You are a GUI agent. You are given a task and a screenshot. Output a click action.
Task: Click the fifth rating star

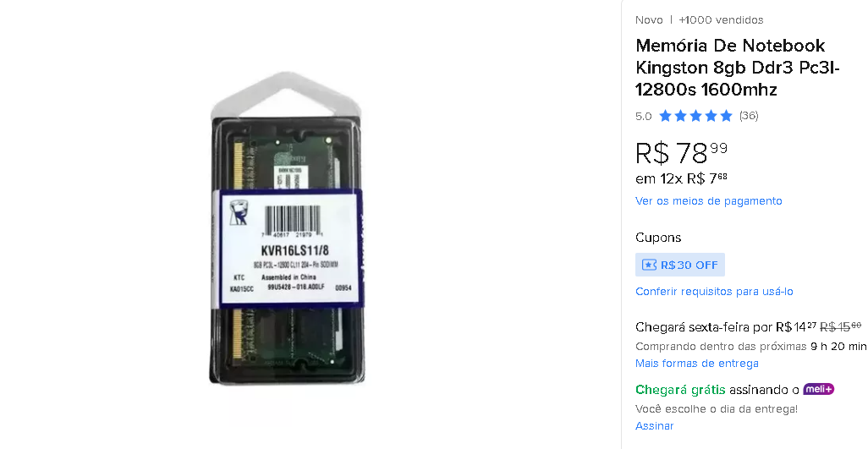click(x=726, y=116)
